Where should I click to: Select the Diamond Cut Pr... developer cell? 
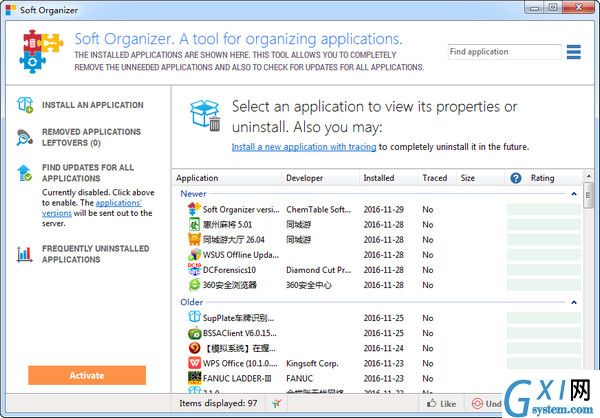tap(318, 270)
